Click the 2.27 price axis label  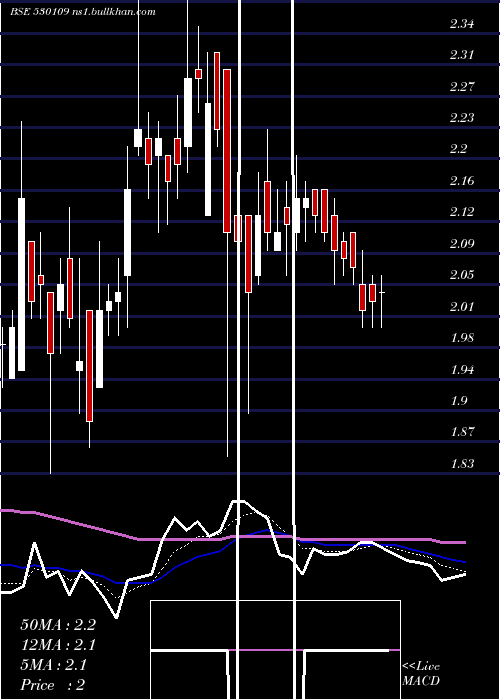click(462, 86)
